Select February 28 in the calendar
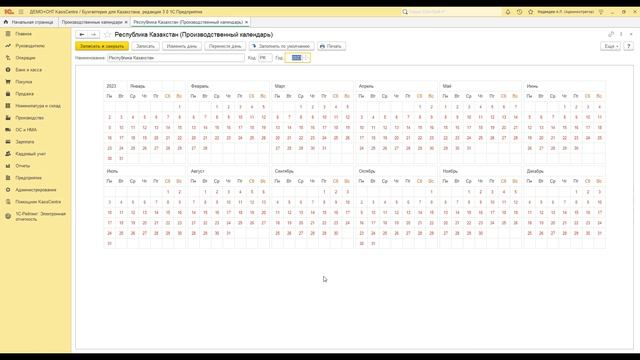 tap(205, 148)
